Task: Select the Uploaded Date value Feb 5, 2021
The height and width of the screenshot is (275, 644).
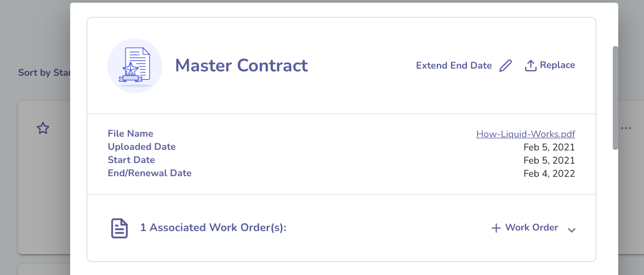Action: (x=549, y=147)
